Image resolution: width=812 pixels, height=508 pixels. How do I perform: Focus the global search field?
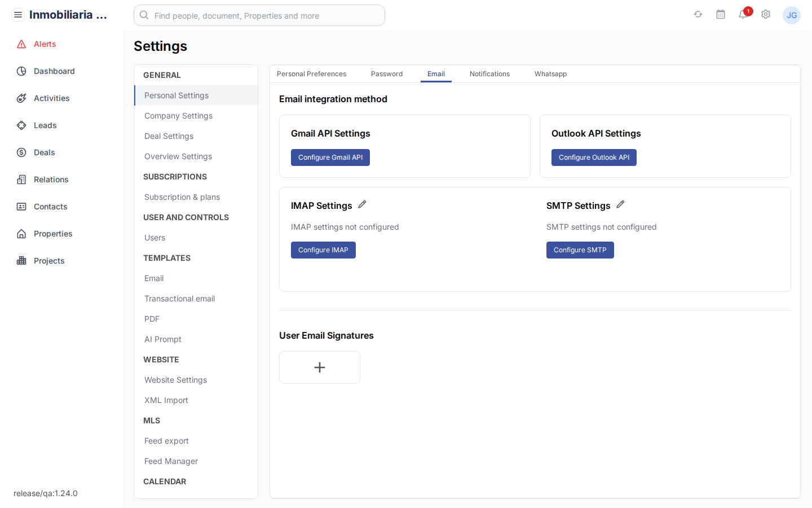(x=259, y=15)
